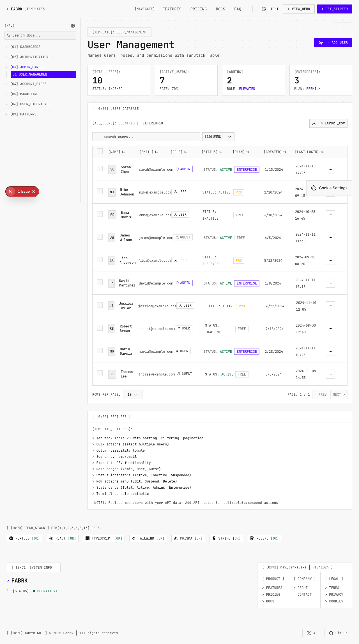Click the PREV pagination button

coord(321,395)
